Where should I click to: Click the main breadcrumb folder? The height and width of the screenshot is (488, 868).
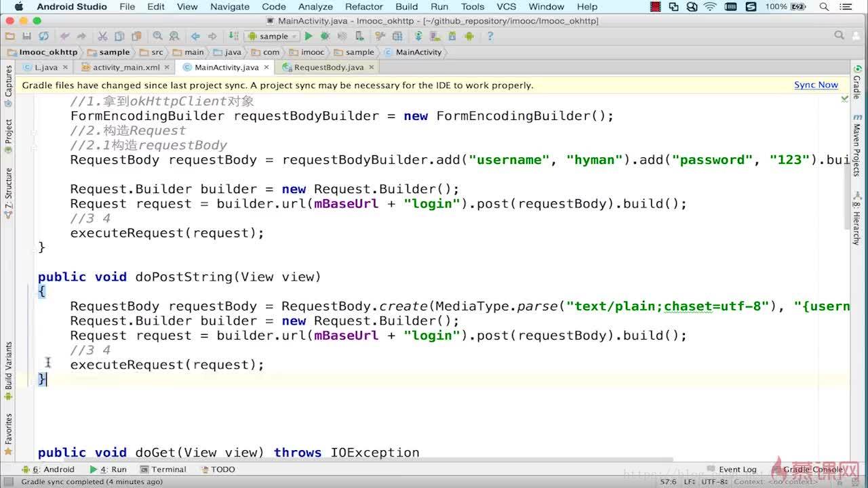[x=189, y=52]
